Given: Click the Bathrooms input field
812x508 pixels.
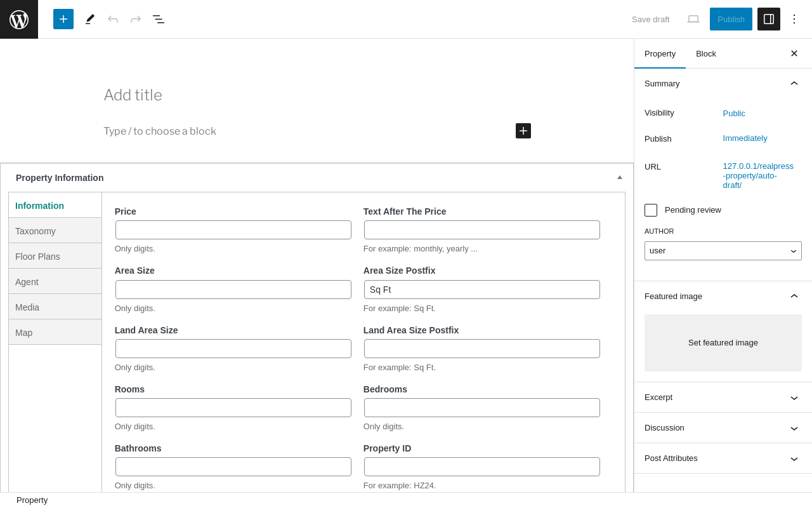Looking at the screenshot, I should (233, 467).
